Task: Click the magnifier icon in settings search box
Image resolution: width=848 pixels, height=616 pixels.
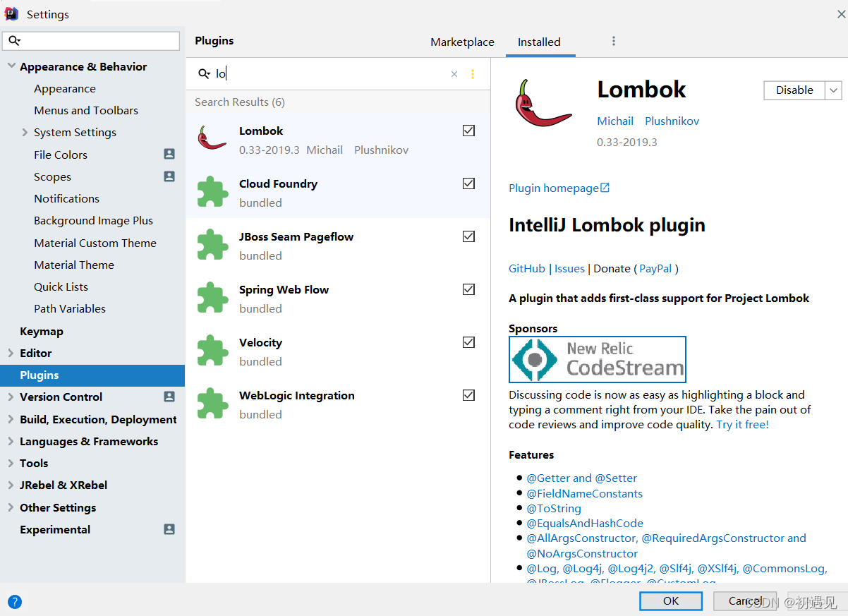Action: (15, 41)
